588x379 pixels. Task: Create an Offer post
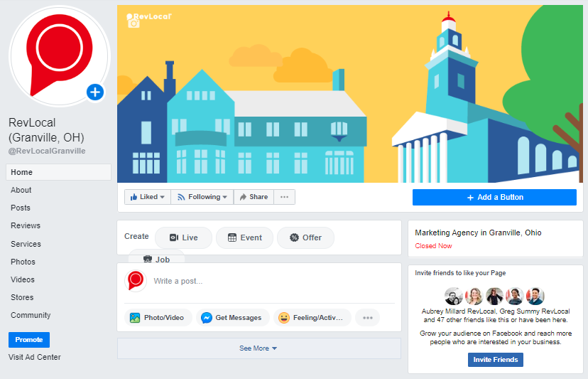coord(305,237)
